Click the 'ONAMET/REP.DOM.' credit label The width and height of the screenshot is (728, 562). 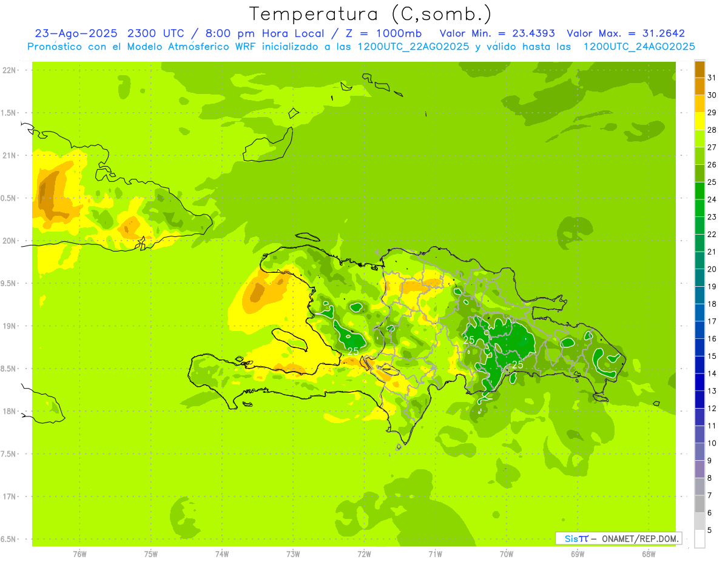pyautogui.click(x=640, y=538)
